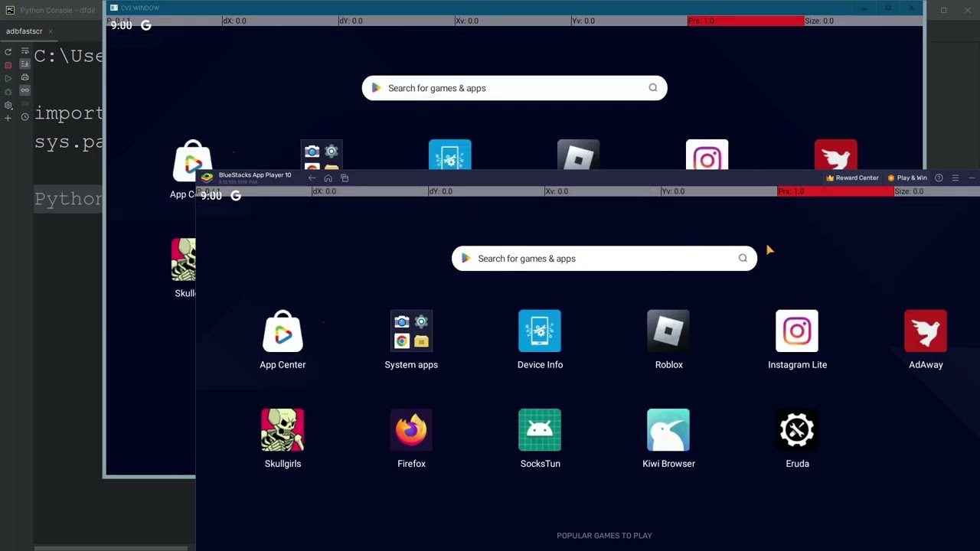Expand the more actions chevrons in console toolbar
Screen dimensions: 980x551
pyautogui.click(x=24, y=103)
